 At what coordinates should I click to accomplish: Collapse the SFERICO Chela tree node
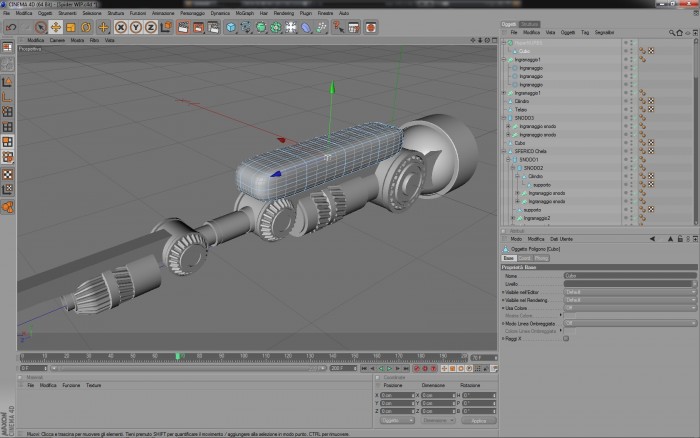504,151
